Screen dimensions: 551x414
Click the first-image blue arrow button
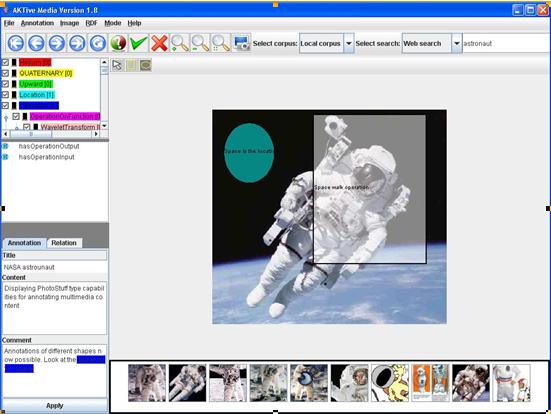(16, 43)
